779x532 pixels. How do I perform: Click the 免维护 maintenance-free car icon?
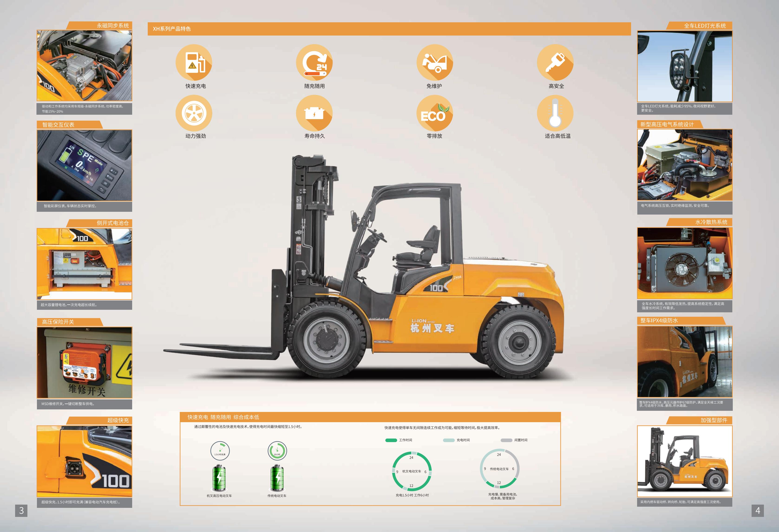click(x=434, y=62)
